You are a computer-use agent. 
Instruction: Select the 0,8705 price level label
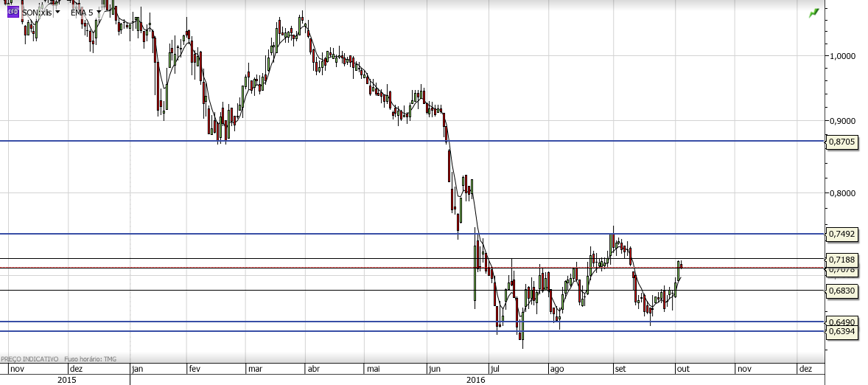842,142
